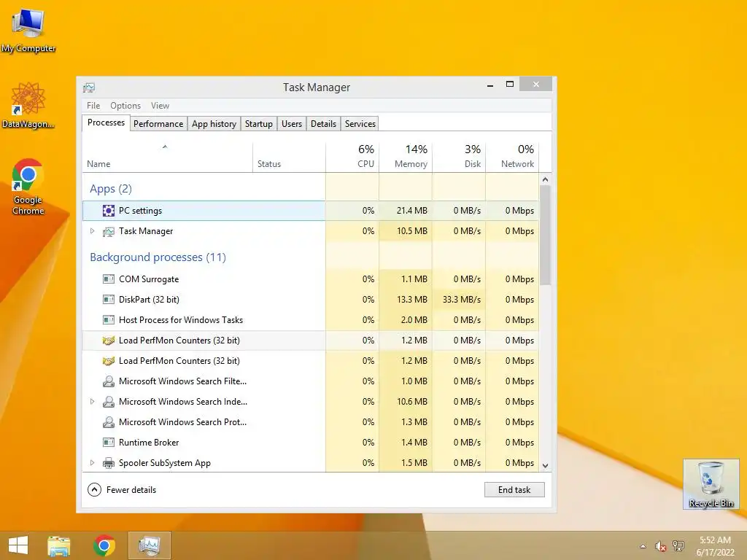Maximize the Task Manager window
The height and width of the screenshot is (560, 747).
[x=510, y=85]
